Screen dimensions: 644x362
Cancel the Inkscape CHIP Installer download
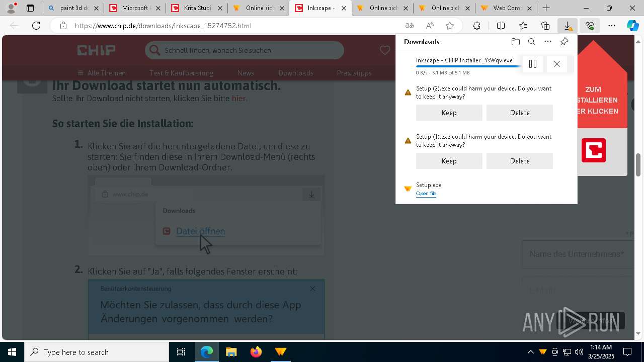tap(556, 64)
